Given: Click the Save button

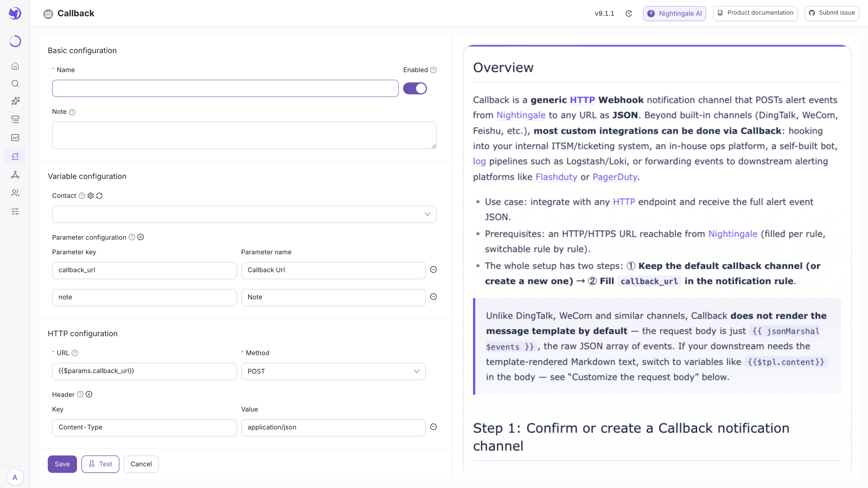Looking at the screenshot, I should pos(62,464).
